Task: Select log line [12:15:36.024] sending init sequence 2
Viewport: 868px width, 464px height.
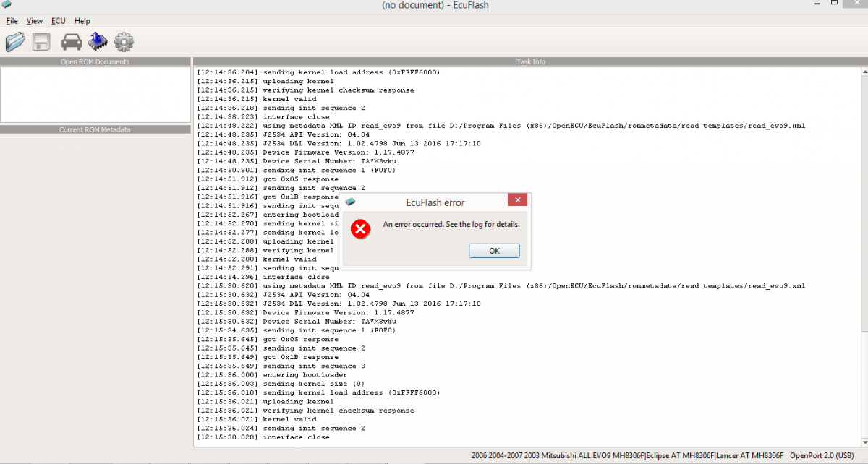Action: pyautogui.click(x=281, y=428)
